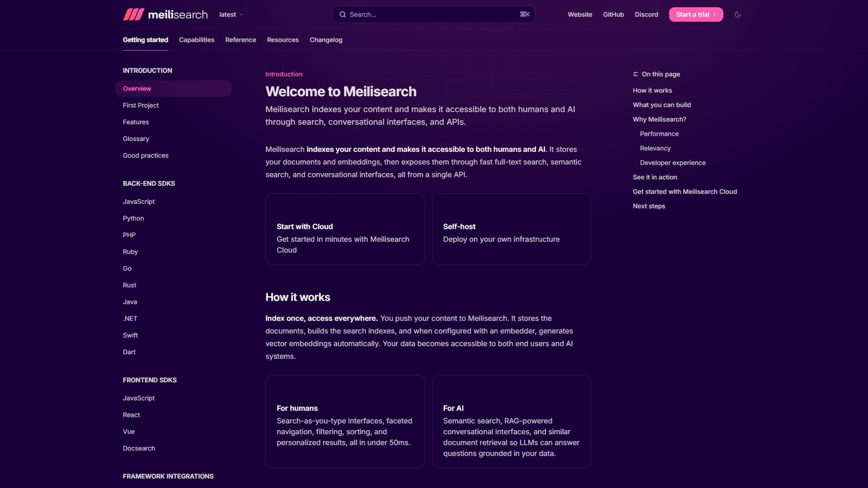Switch to the Resources tab

(x=283, y=40)
